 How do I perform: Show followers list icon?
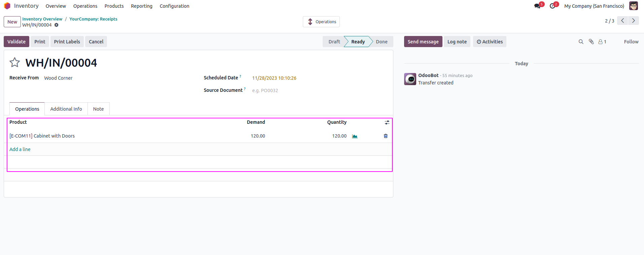click(602, 42)
